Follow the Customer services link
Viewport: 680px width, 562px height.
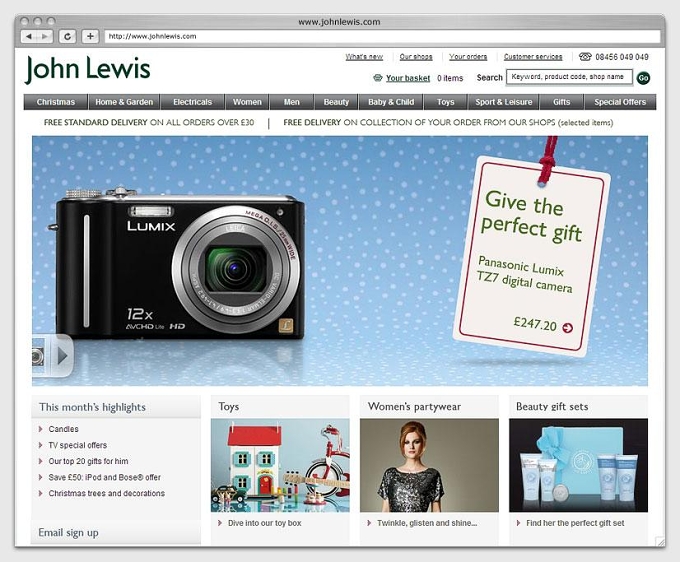click(533, 57)
